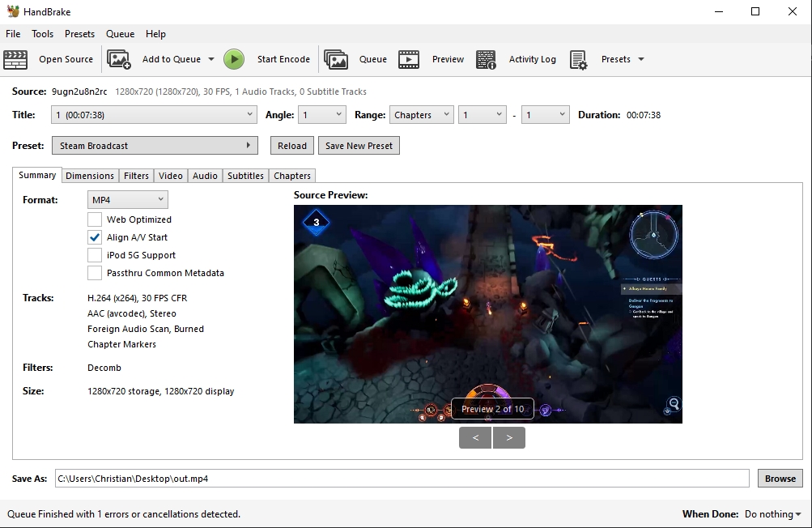Open the Title dropdown showing 1 (00:07:38)
Screen dimensions: 812x528
pyautogui.click(x=155, y=114)
